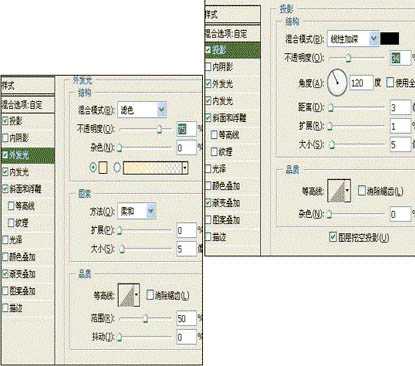
Task: Toggle 投影 checkbox in Drop Shadow dialog list
Action: (208, 50)
